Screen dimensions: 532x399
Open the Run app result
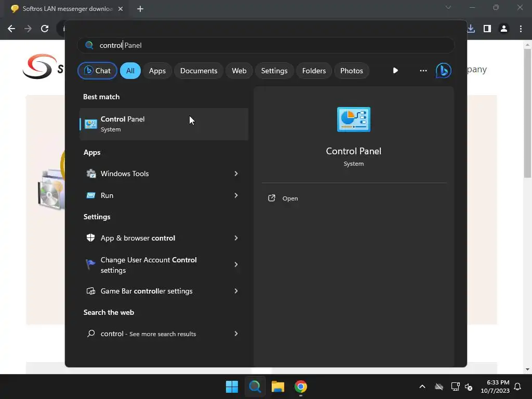click(x=164, y=195)
